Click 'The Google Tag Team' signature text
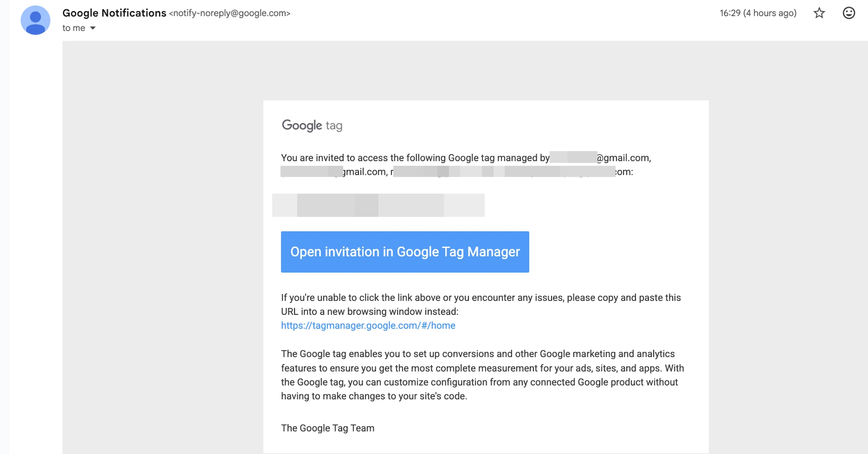 tap(328, 428)
